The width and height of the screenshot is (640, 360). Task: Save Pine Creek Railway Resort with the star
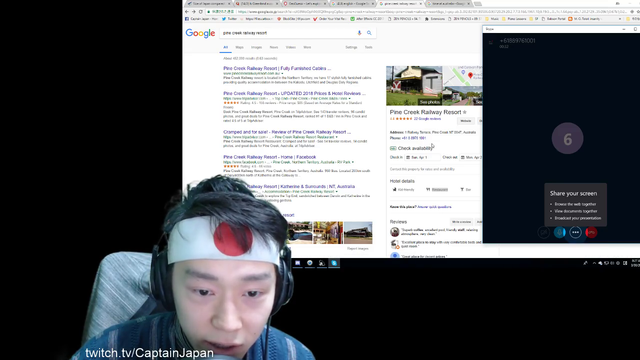tap(464, 112)
